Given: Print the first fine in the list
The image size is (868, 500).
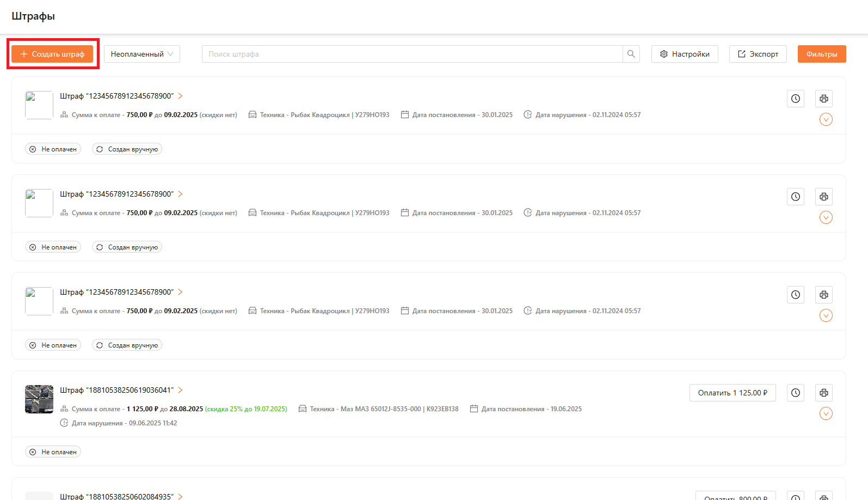Looking at the screenshot, I should coord(824,99).
